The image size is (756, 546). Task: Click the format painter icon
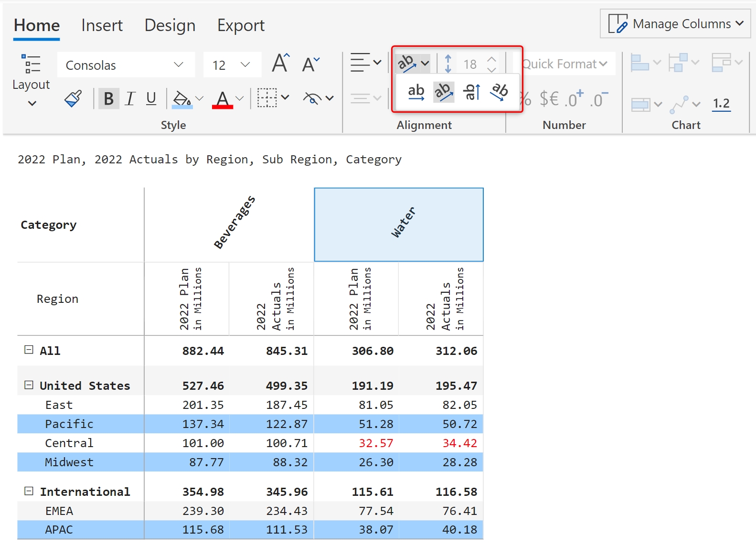click(x=73, y=99)
